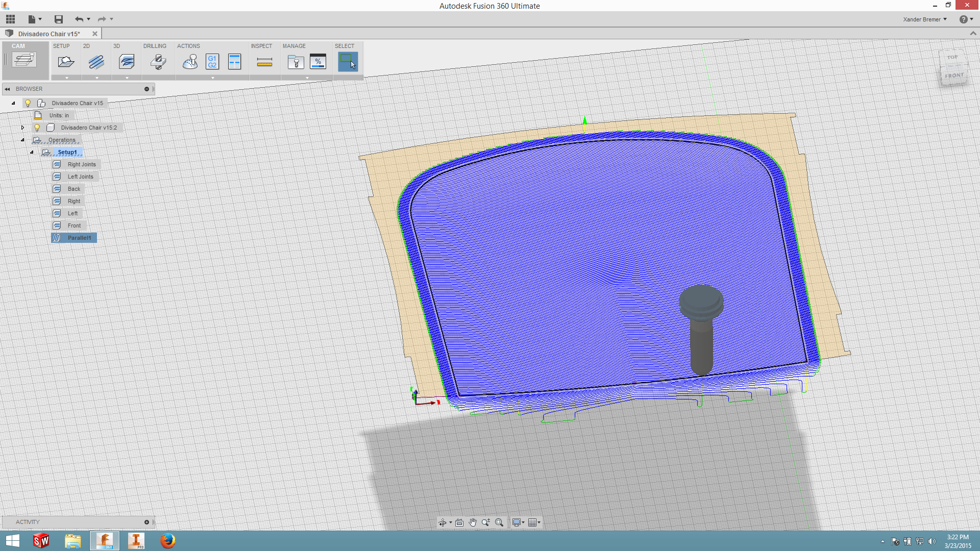Select the Parallel1 toolpath operation
Screen dimensions: 980x551
point(80,237)
